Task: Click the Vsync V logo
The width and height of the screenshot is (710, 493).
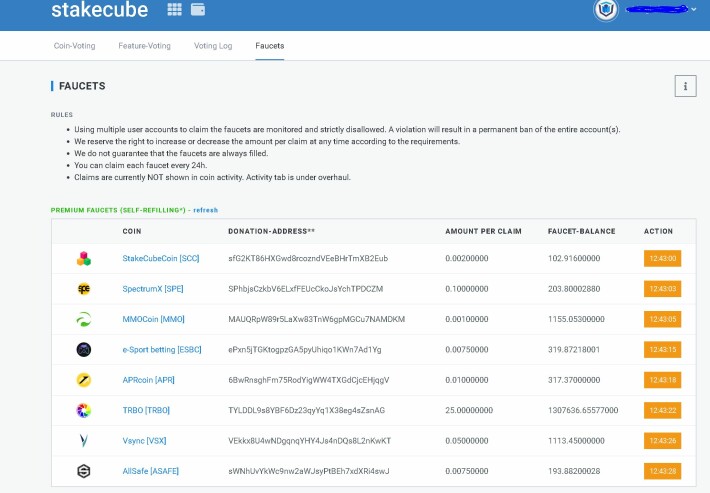Action: pyautogui.click(x=84, y=440)
